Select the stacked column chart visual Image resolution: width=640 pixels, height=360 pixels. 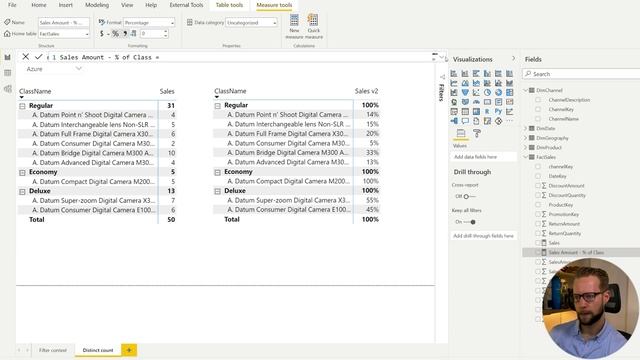click(465, 73)
